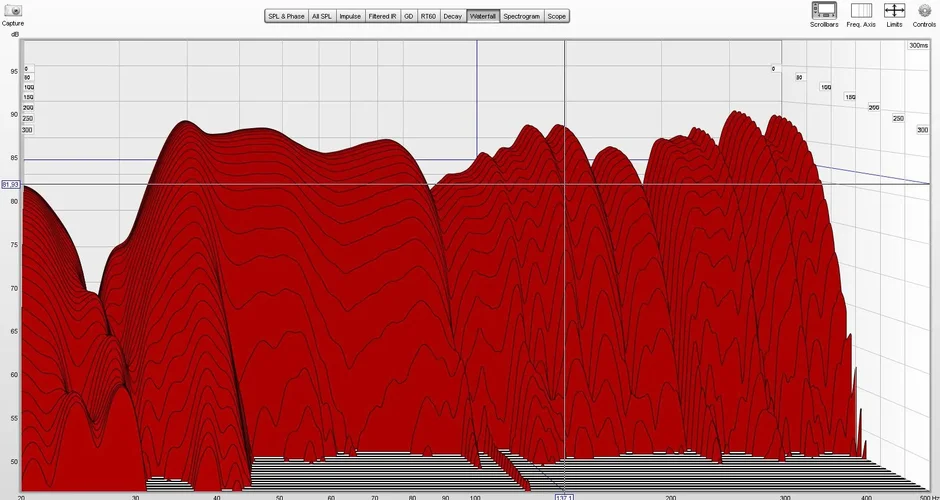This screenshot has width=940, height=500.
Task: Select the RT60 tab
Action: [x=428, y=16]
